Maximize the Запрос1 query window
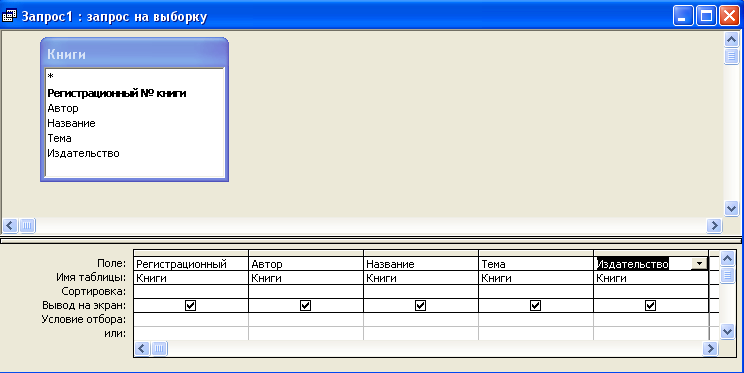This screenshot has width=744, height=373. pyautogui.click(x=706, y=16)
